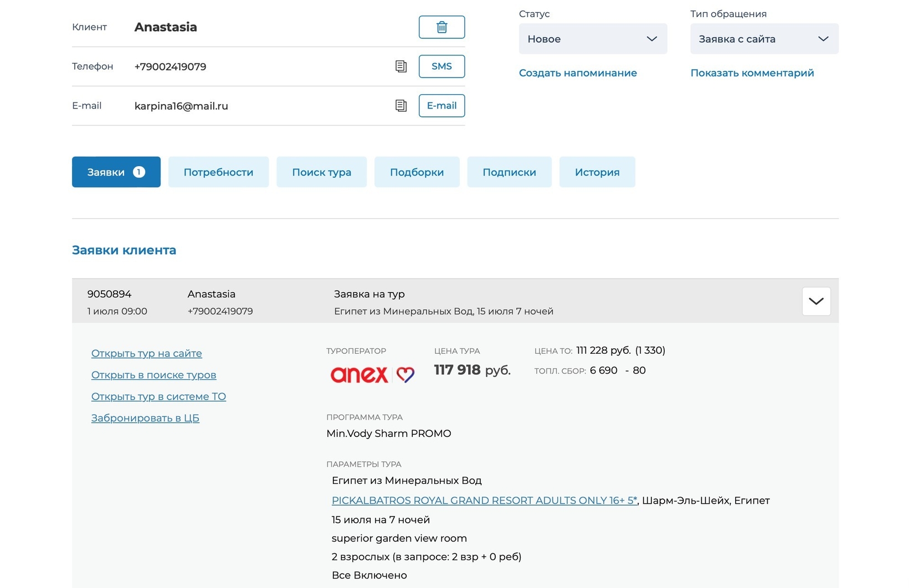Image resolution: width=909 pixels, height=588 pixels.
Task: Copy the email address with copy icon
Action: coord(401,106)
